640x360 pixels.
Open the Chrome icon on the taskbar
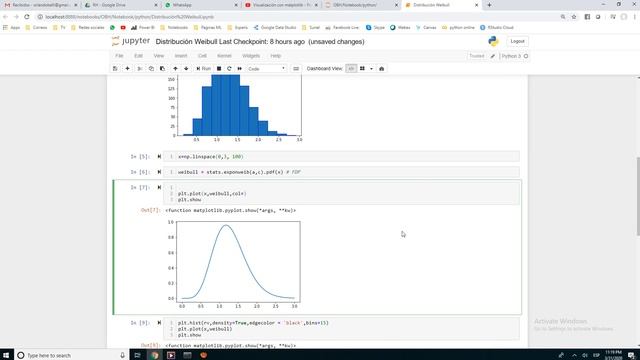click(x=154, y=355)
